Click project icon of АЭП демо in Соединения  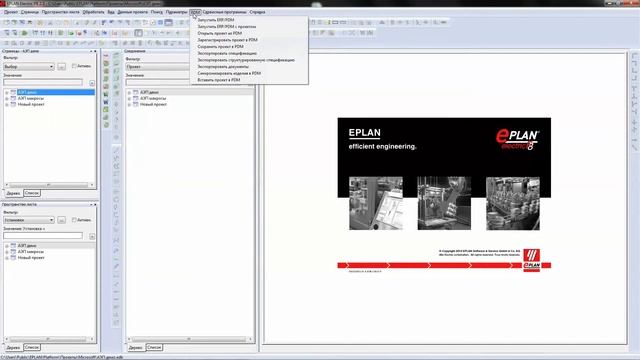[136, 93]
